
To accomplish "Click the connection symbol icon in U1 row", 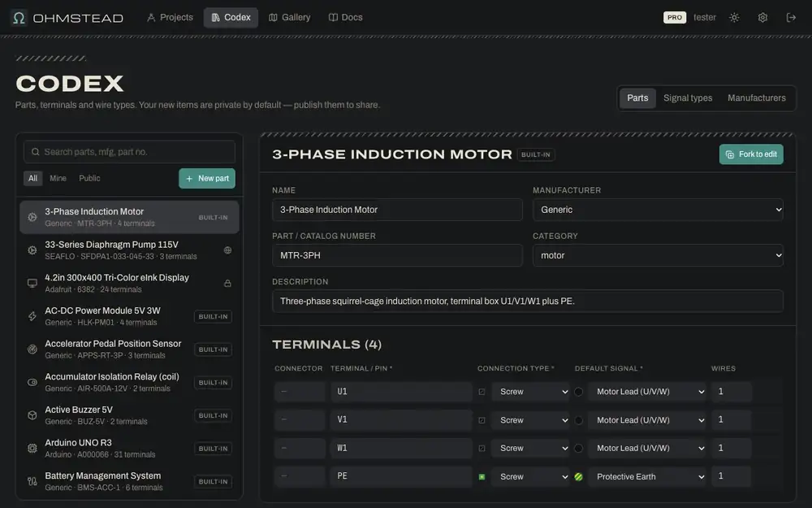I will (x=482, y=392).
